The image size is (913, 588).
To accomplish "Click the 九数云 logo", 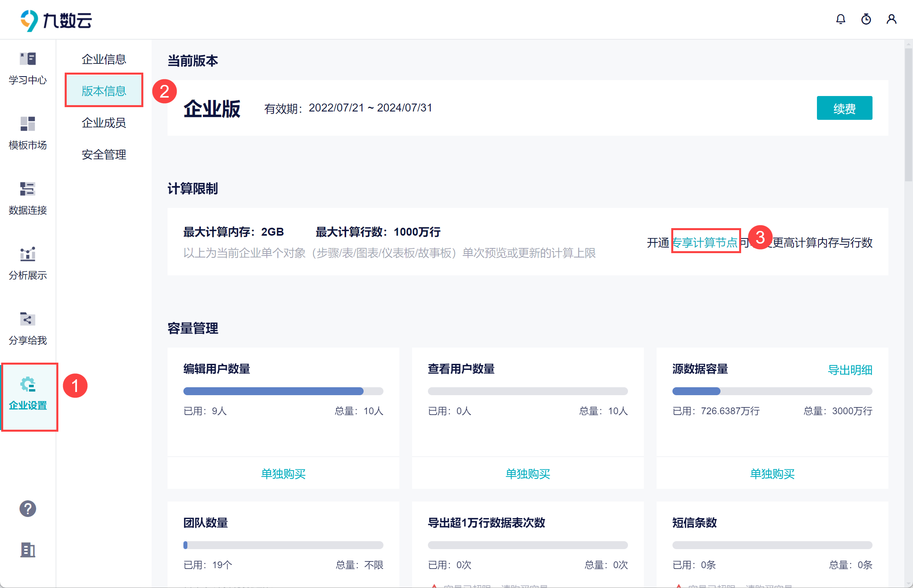I will click(56, 20).
